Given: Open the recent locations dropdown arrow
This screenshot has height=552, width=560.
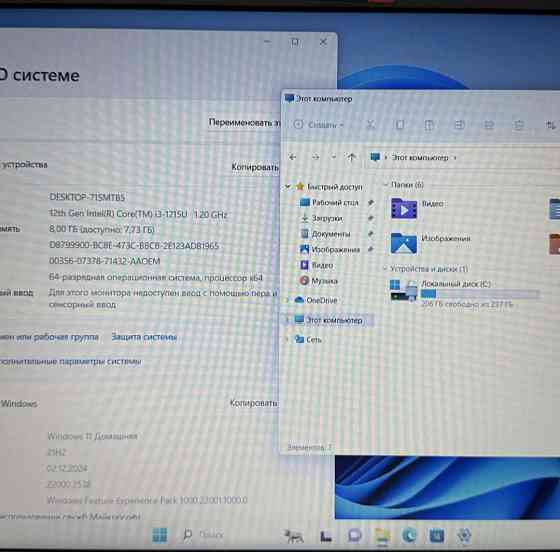Looking at the screenshot, I should pyautogui.click(x=334, y=157).
